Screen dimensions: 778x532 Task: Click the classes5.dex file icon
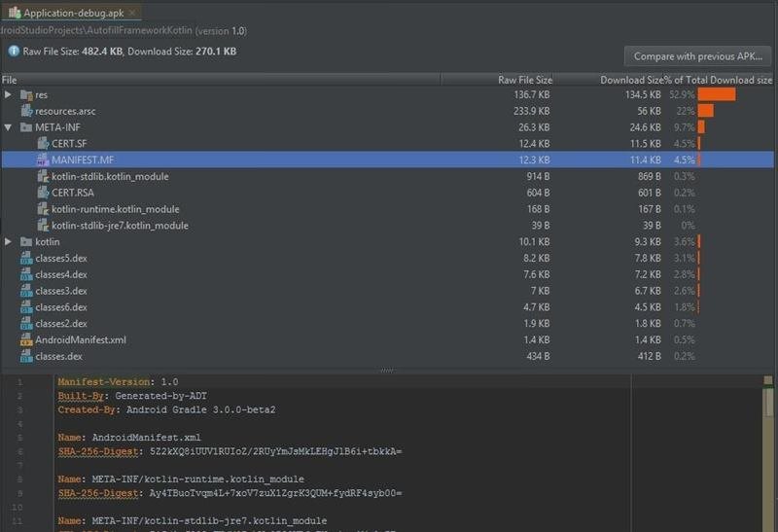(26, 259)
